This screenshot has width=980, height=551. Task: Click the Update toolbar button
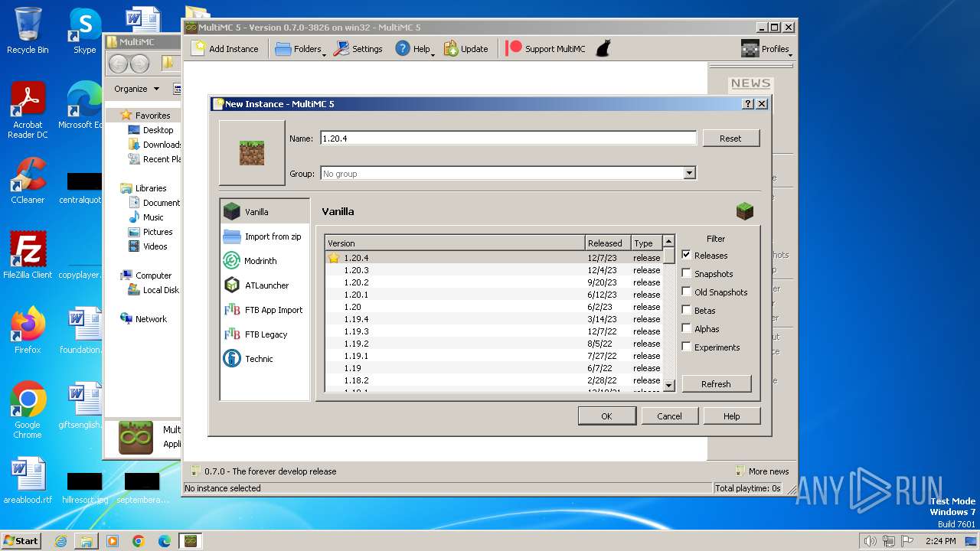click(x=465, y=48)
